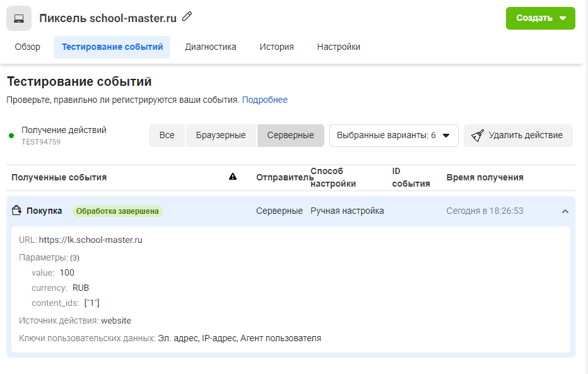Open the Диагностика tab

210,47
